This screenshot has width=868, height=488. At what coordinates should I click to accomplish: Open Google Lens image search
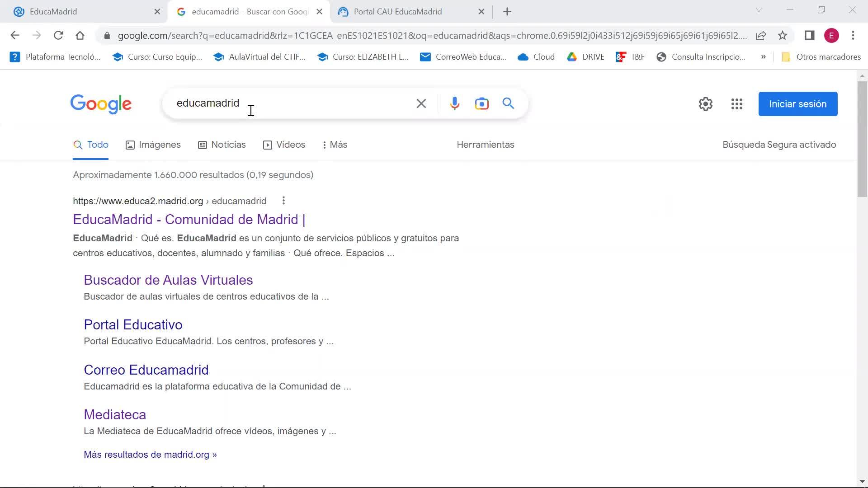click(481, 103)
